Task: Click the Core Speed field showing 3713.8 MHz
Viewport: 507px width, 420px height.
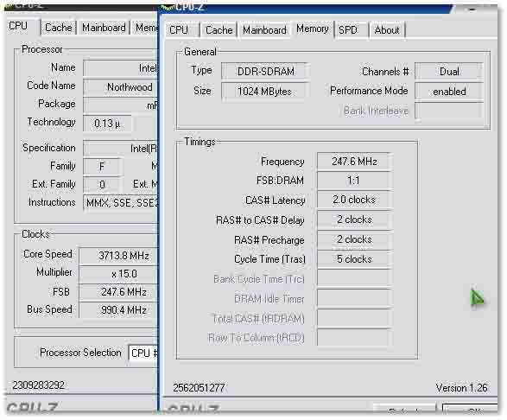Action: coord(118,256)
